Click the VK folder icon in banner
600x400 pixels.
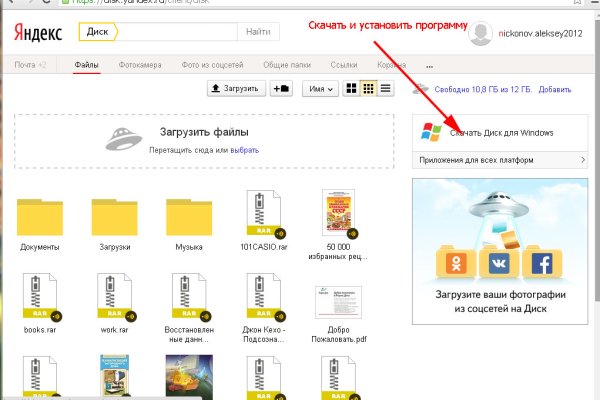[497, 262]
